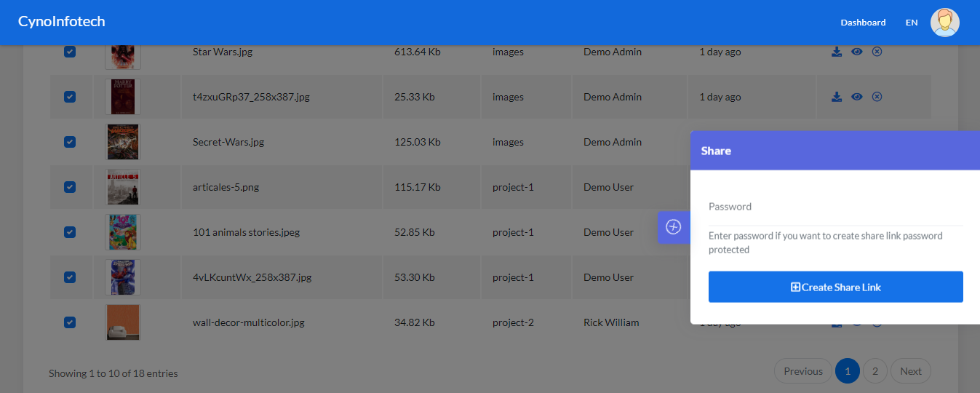Viewport: 980px width, 393px height.
Task: Uncheck the articales-5.png checkbox
Action: click(x=70, y=187)
